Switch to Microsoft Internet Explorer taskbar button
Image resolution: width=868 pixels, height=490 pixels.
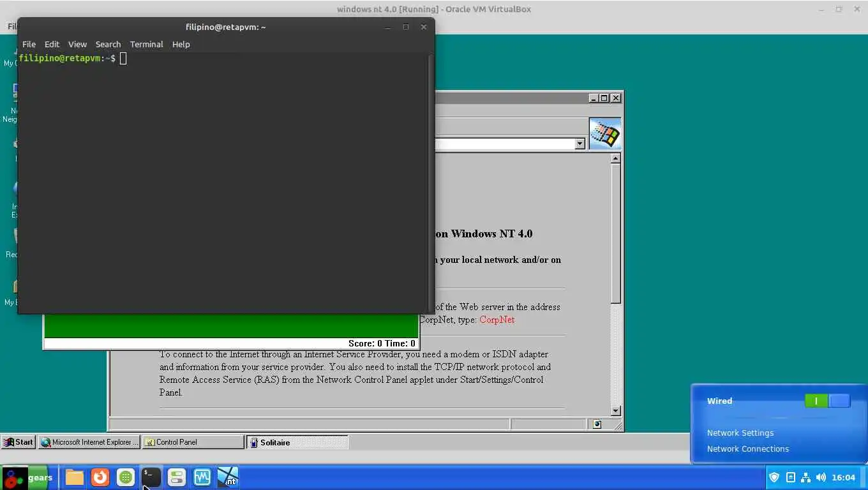[x=89, y=442]
